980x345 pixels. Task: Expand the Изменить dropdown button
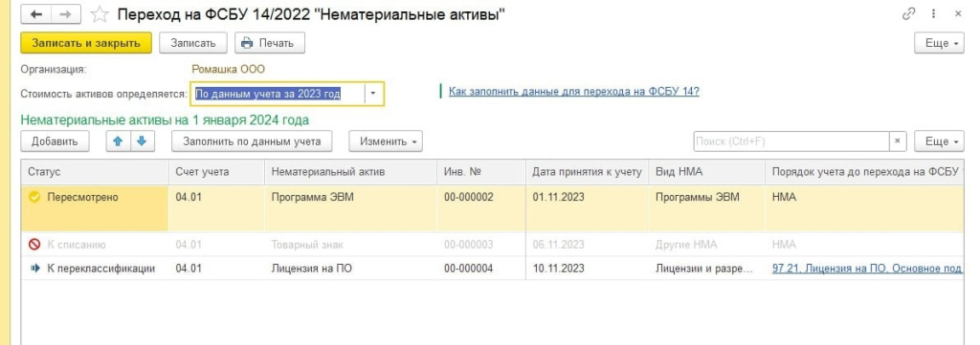[x=386, y=141]
